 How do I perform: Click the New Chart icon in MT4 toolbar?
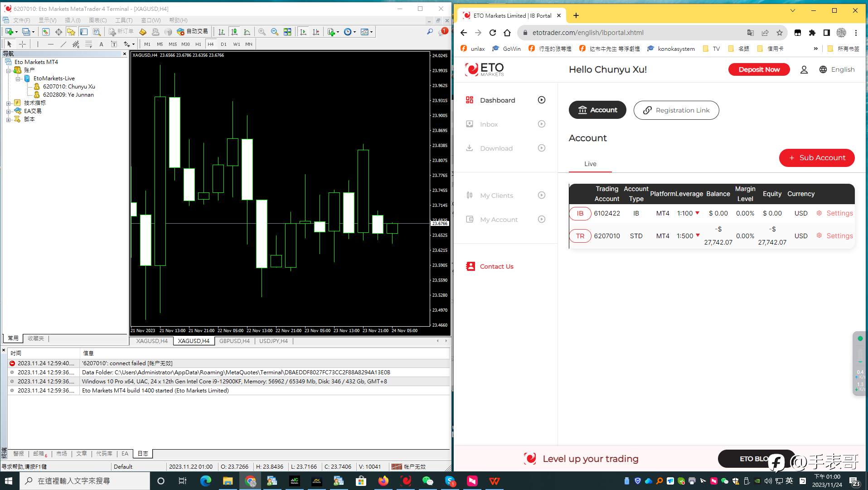(x=9, y=32)
